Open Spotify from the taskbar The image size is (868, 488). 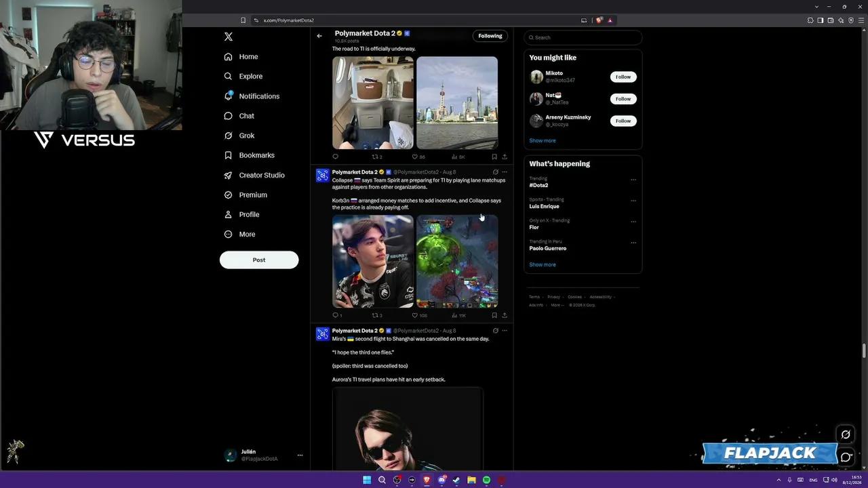coord(486,480)
